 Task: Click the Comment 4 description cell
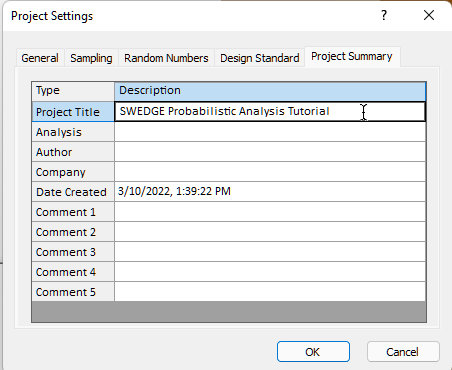[270, 272]
